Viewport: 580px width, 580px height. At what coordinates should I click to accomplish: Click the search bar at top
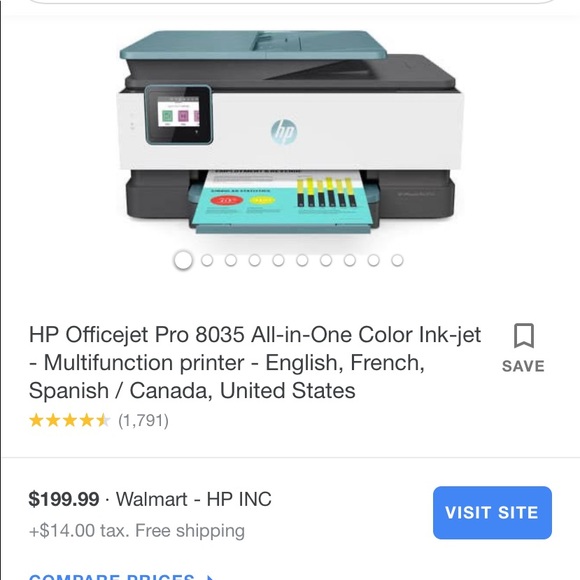292,1
